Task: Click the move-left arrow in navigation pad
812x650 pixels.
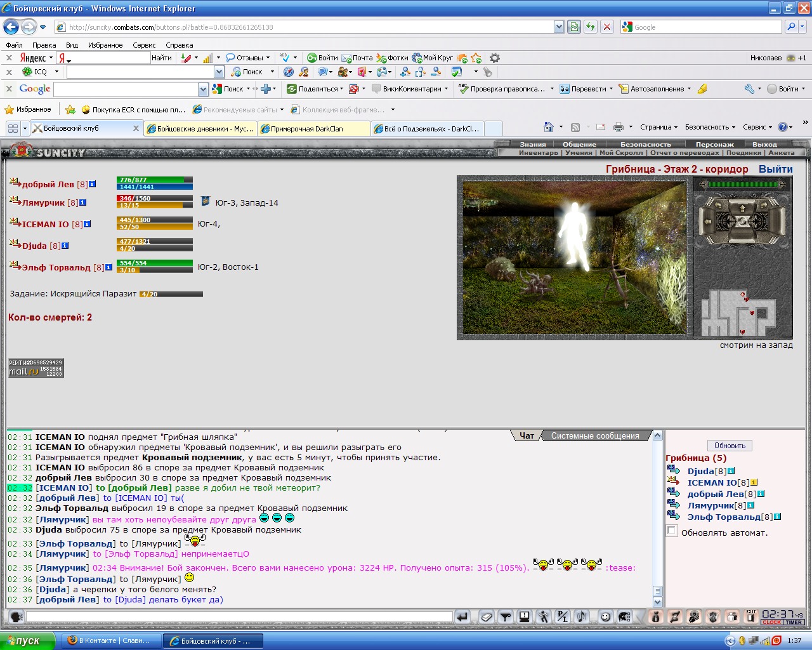Action: (707, 222)
